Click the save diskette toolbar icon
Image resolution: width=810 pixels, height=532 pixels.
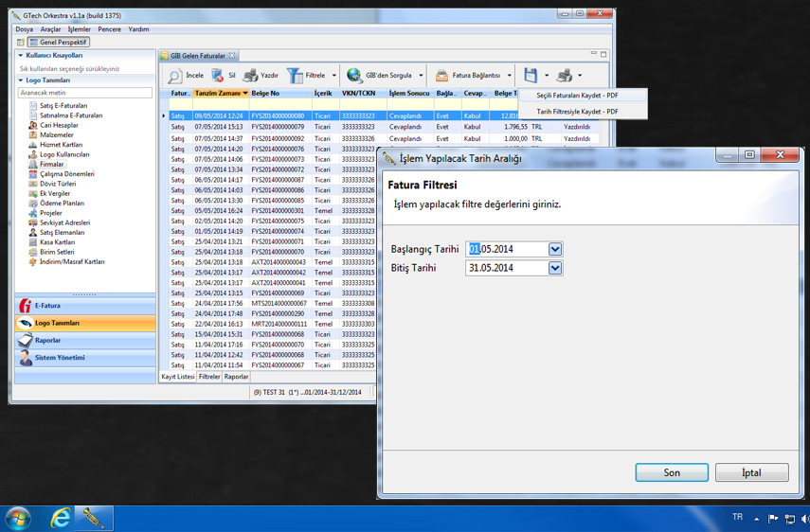(531, 76)
